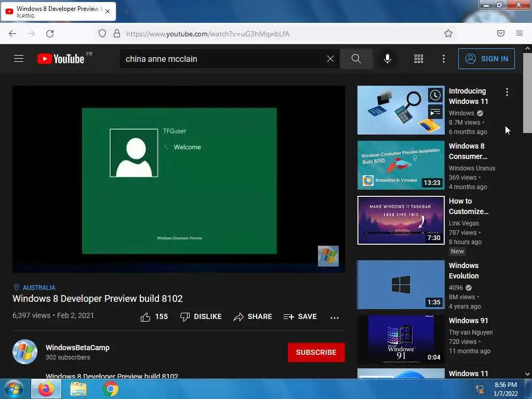
Task: Click scrollbar up arrow
Action: coord(527,48)
